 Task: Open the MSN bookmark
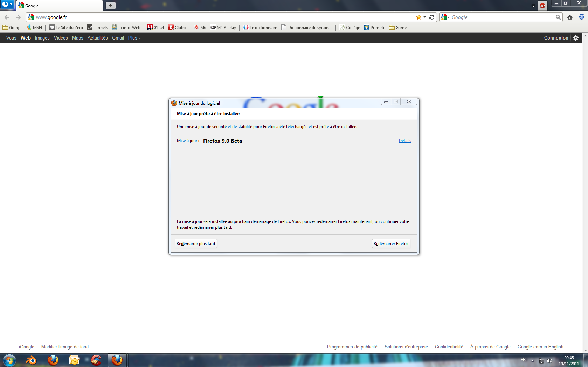(34, 28)
